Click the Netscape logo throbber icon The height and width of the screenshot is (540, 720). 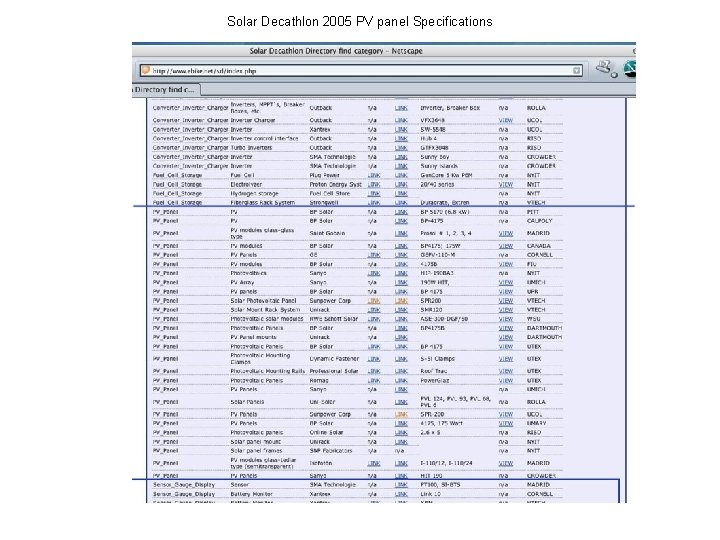pos(630,69)
